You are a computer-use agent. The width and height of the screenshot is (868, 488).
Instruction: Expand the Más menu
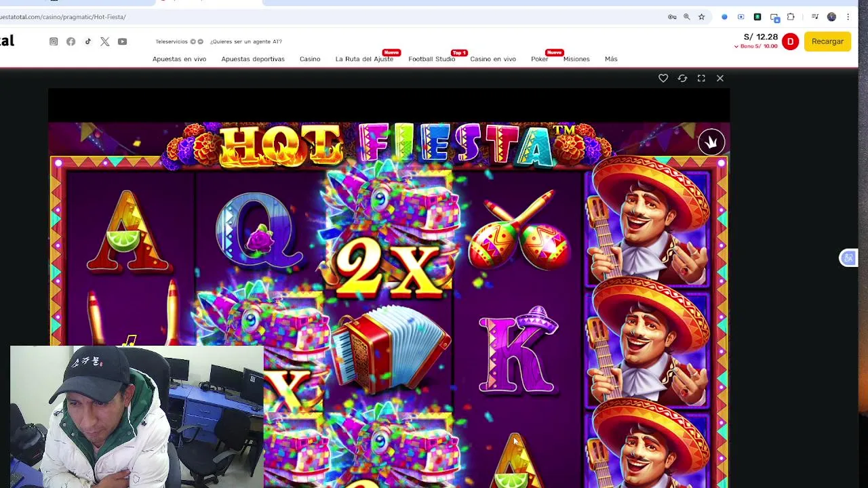[x=611, y=59]
